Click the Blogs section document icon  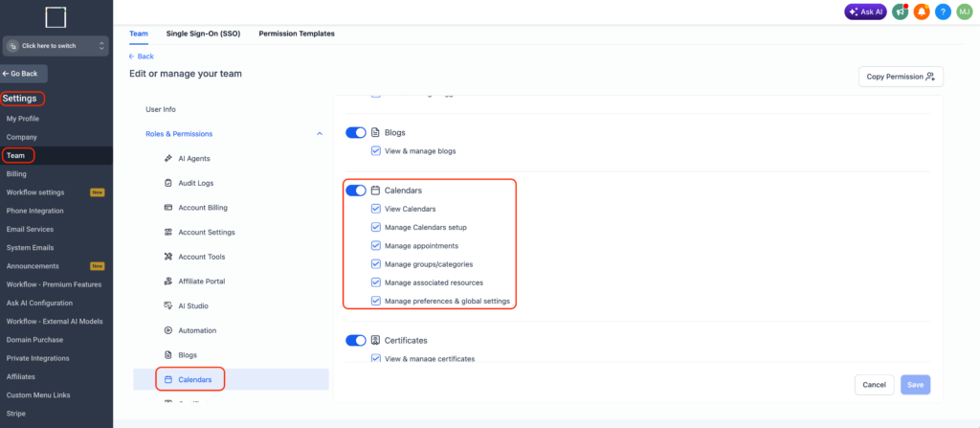click(x=375, y=133)
